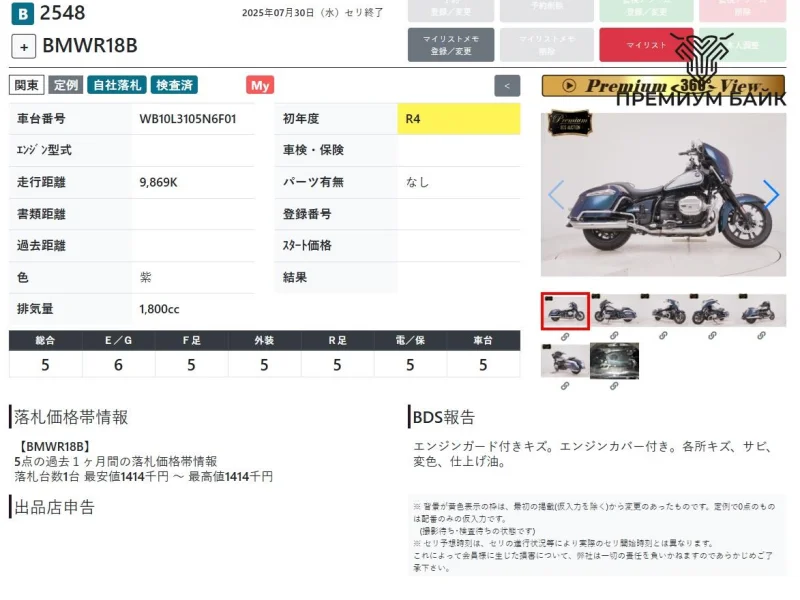This screenshot has width=800, height=600.
Task: Click link icon under fifth thumbnail
Action: 762,336
